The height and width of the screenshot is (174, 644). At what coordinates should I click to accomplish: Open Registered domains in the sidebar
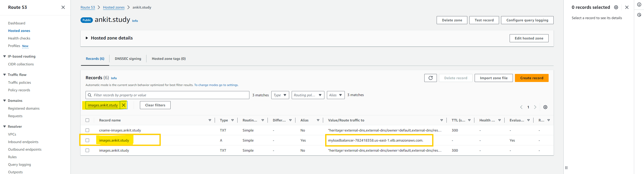point(24,108)
